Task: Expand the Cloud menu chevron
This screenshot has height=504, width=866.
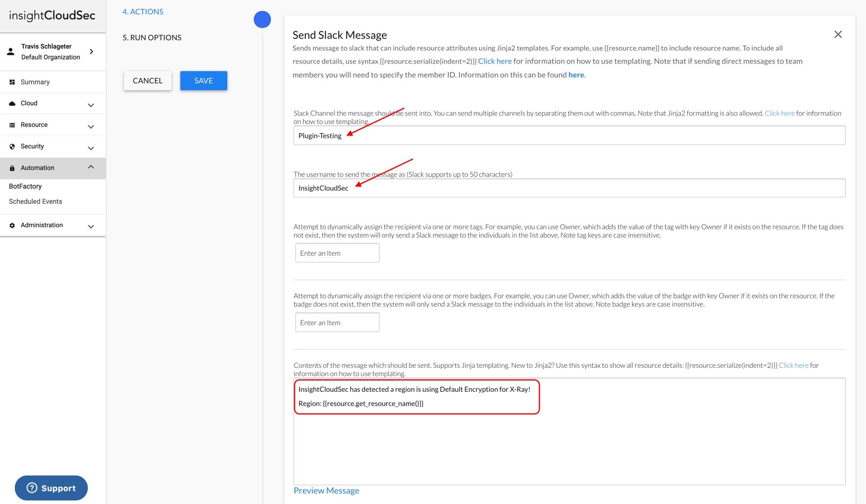Action: [91, 105]
